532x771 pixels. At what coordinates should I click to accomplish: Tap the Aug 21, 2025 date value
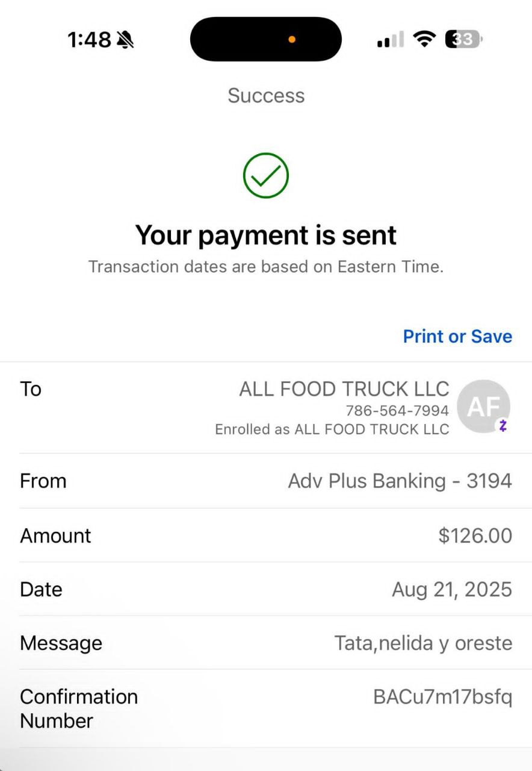452,589
